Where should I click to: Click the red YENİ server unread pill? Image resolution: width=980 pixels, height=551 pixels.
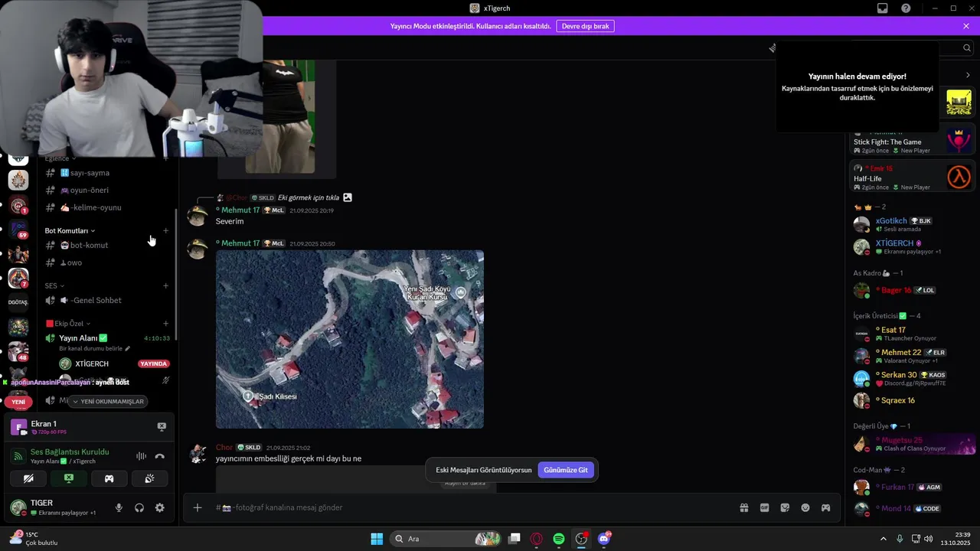point(18,402)
